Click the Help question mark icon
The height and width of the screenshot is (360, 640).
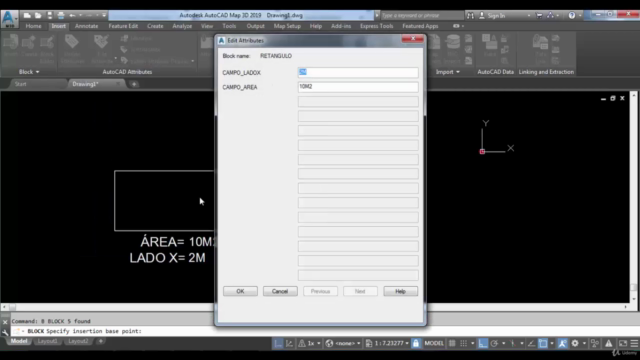pyautogui.click(x=572, y=16)
